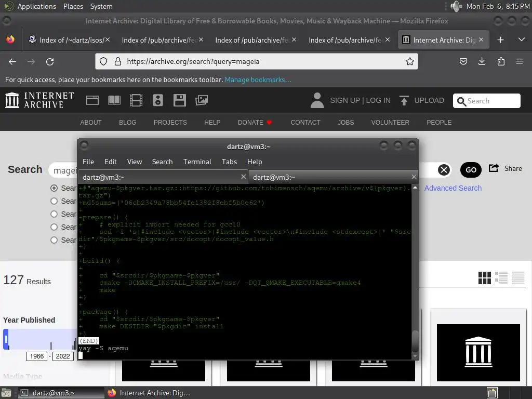Open the Firefox shield tracking protection icon
This screenshot has width=532, height=399.
point(103,61)
